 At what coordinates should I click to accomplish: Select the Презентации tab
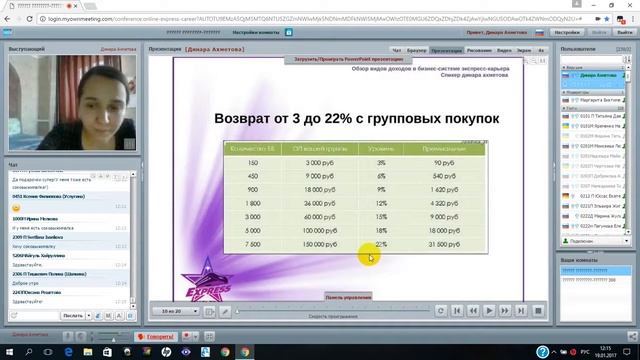447,50
